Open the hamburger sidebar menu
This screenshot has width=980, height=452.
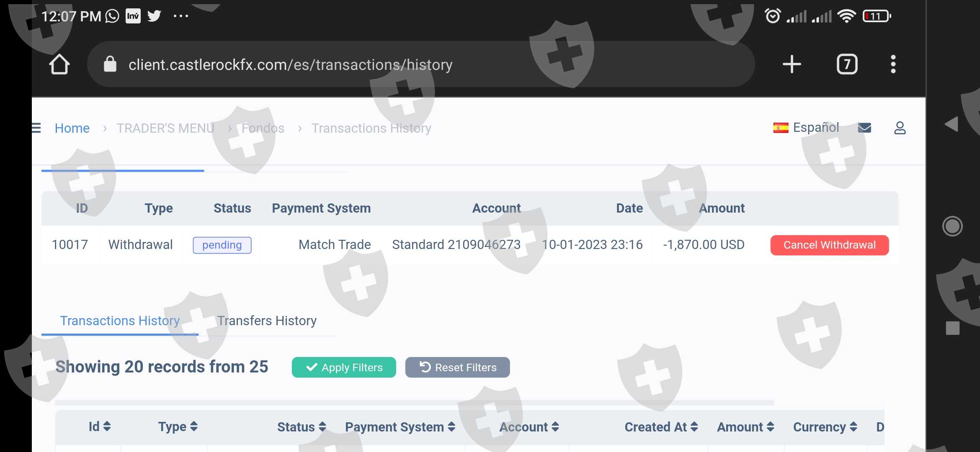[x=36, y=128]
